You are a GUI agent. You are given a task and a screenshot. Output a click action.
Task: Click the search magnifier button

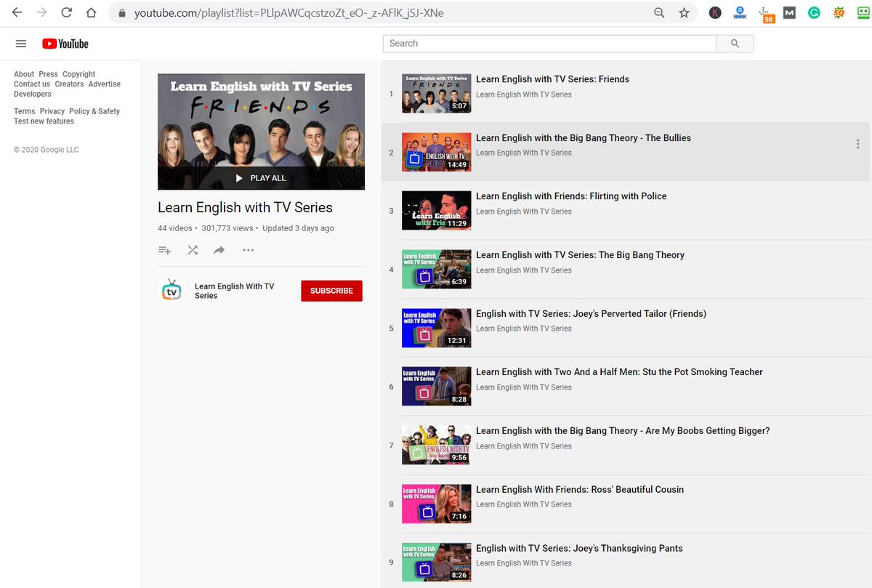pos(735,44)
